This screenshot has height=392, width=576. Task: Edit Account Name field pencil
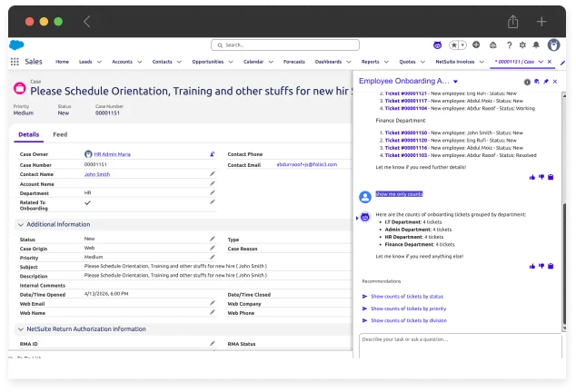(213, 183)
